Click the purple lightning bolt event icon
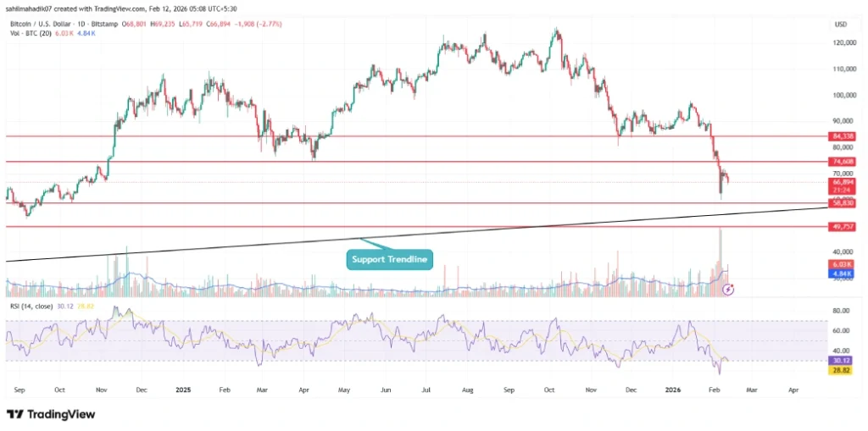 click(729, 289)
